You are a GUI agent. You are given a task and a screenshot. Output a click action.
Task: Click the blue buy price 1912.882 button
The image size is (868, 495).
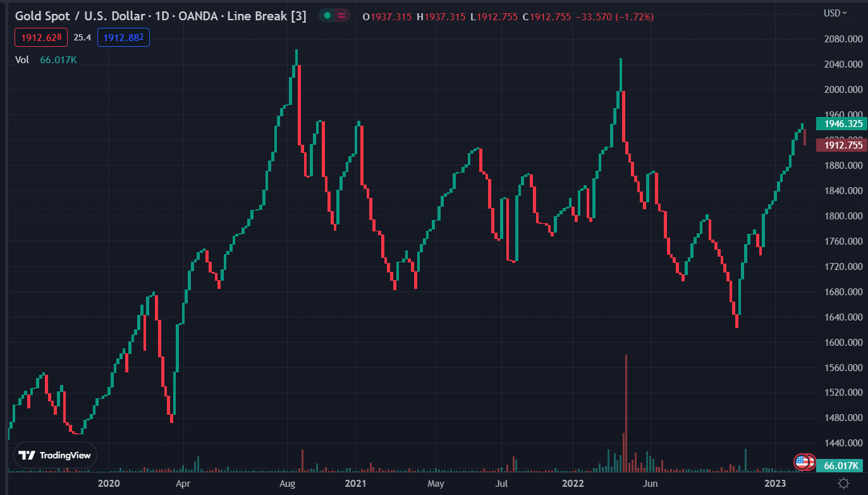coord(123,38)
